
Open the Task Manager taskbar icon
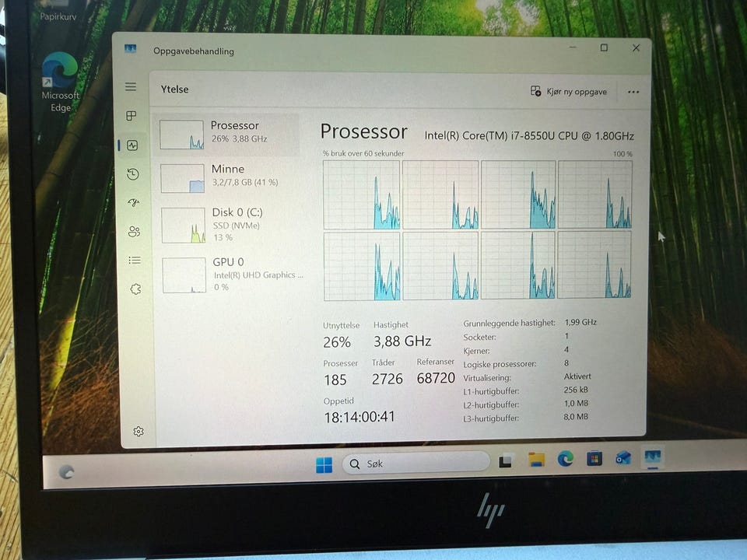(652, 457)
